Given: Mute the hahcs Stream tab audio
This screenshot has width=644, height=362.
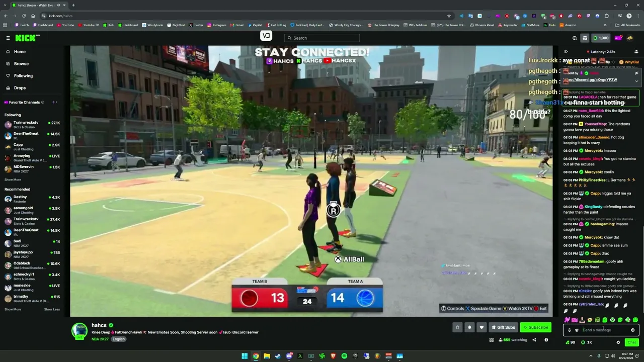Looking at the screenshot, I should click(58, 5).
